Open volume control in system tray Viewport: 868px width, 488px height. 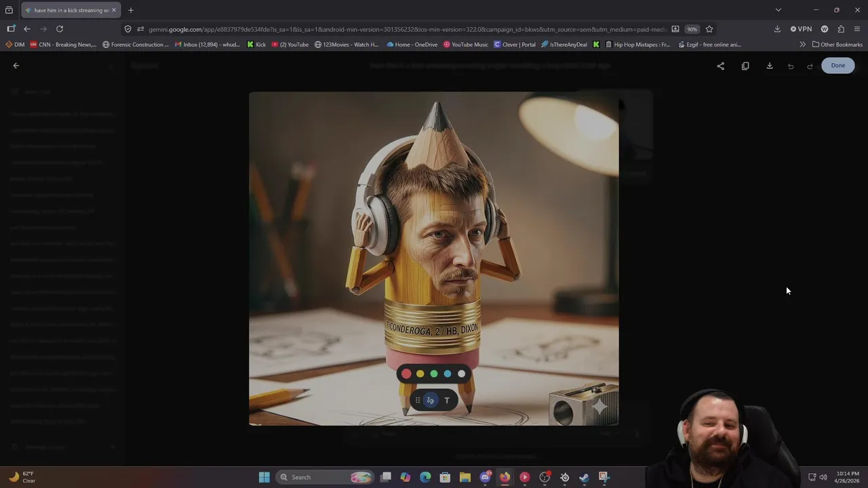(x=823, y=477)
